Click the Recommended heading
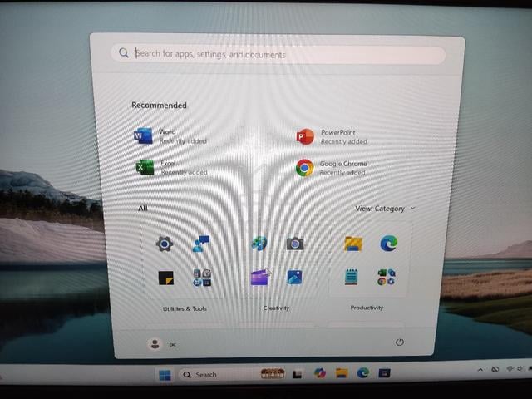This screenshot has height=399, width=532. (x=159, y=106)
